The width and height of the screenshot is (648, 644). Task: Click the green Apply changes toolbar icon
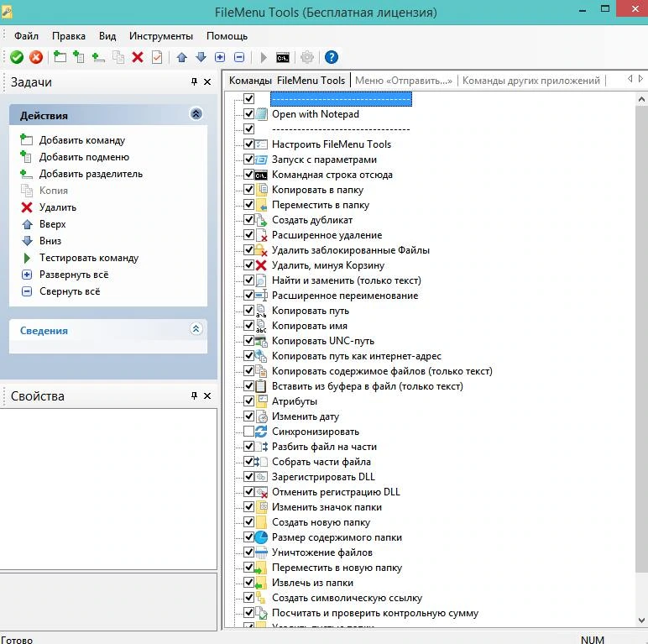tap(17, 57)
